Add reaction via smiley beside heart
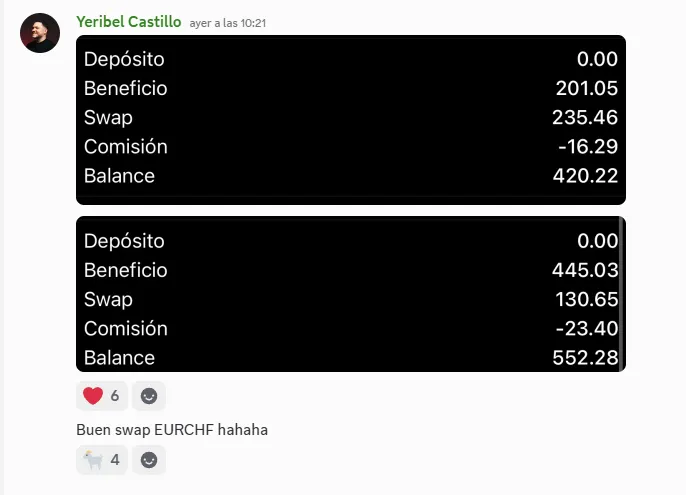This screenshot has height=495, width=686. (149, 396)
